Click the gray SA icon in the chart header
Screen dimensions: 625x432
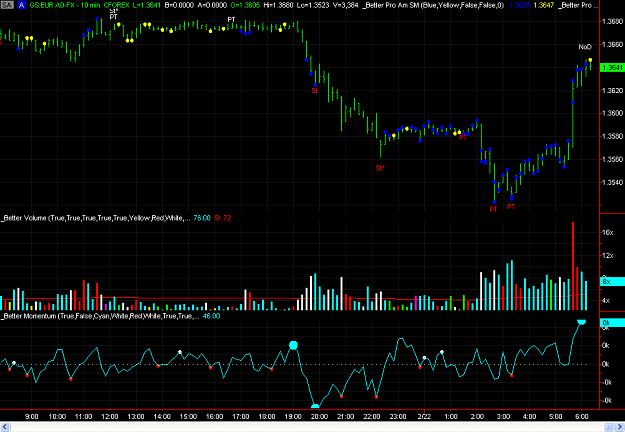8,5
